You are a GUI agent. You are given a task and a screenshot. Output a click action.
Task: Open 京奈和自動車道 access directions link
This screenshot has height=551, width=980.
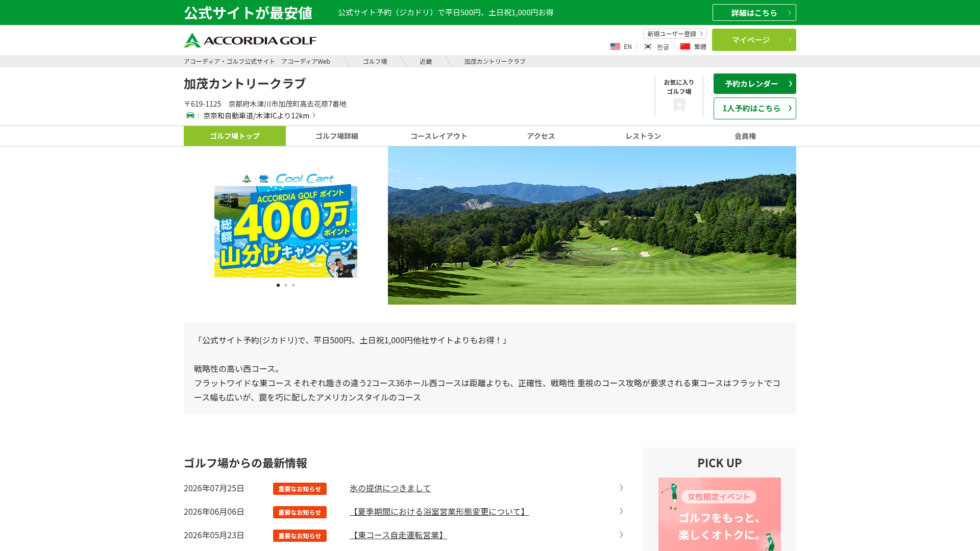point(259,115)
